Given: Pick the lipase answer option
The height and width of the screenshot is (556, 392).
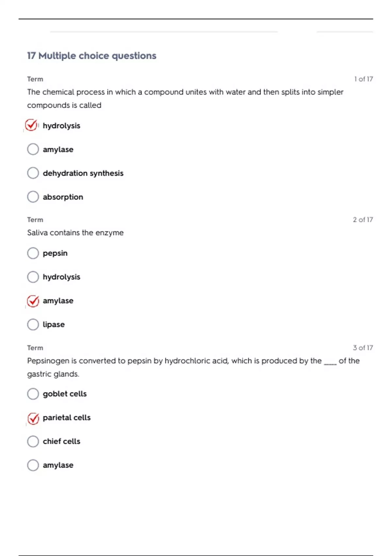Looking at the screenshot, I should [33, 324].
